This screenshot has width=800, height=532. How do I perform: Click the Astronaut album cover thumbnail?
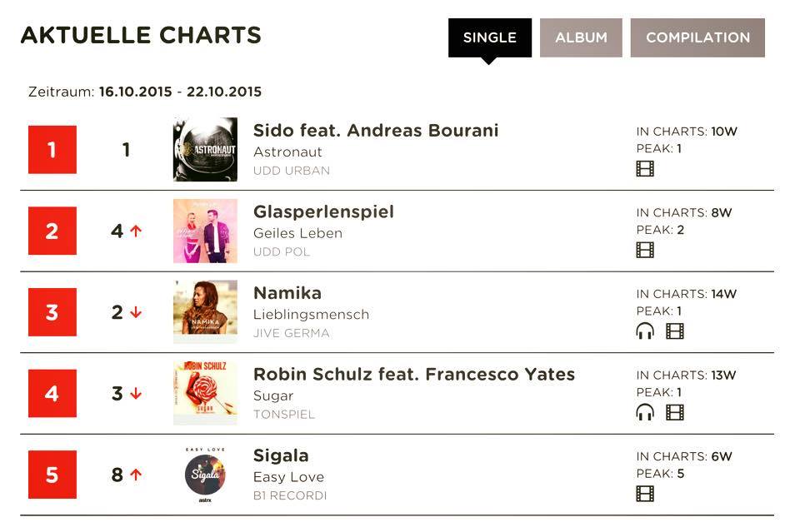coord(205,149)
